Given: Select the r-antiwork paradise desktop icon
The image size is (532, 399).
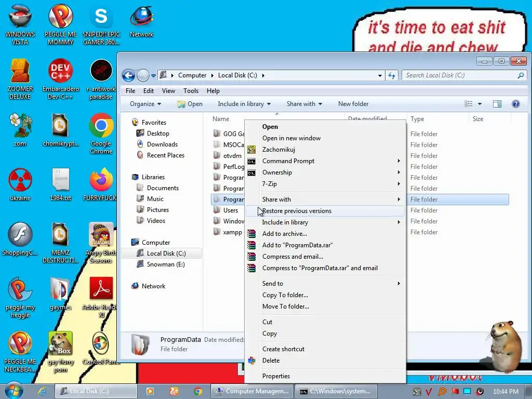Looking at the screenshot, I should 101,79.
